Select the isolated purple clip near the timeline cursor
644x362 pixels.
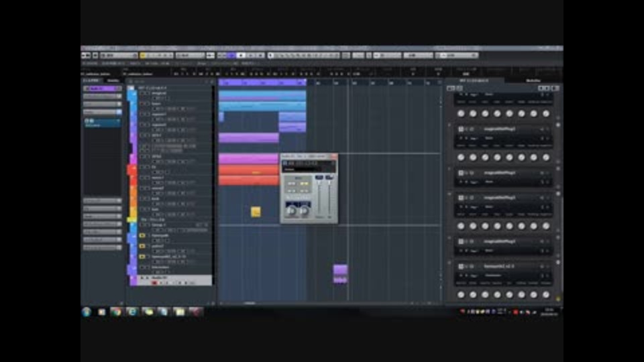(340, 274)
